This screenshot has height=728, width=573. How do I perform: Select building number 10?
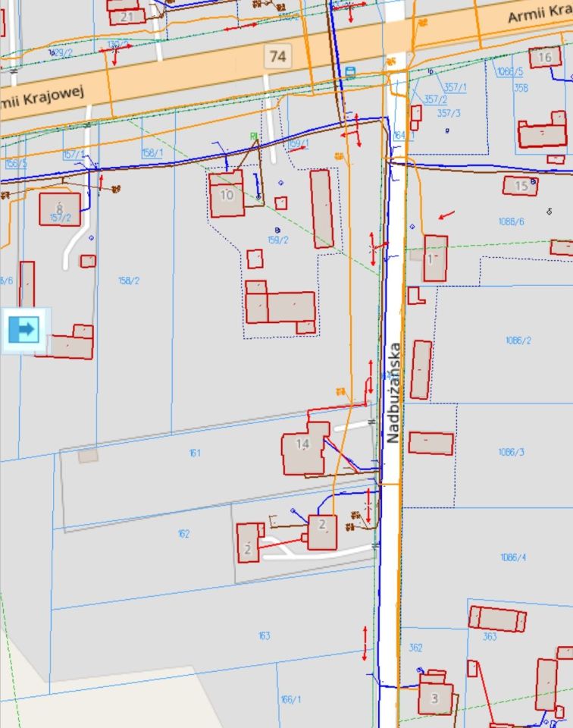[x=227, y=195]
